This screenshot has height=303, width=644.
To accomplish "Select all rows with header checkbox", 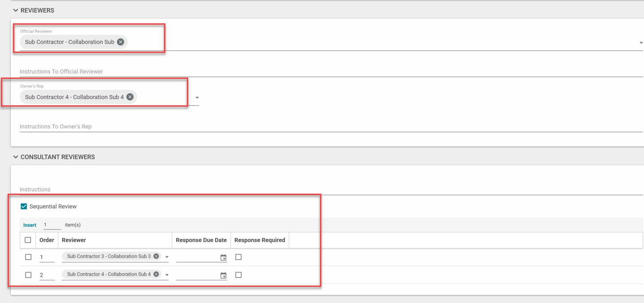I will (28, 240).
